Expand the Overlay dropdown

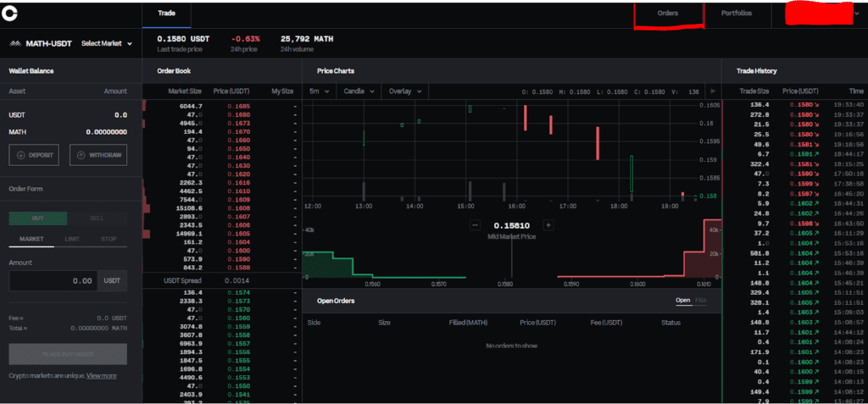point(404,91)
